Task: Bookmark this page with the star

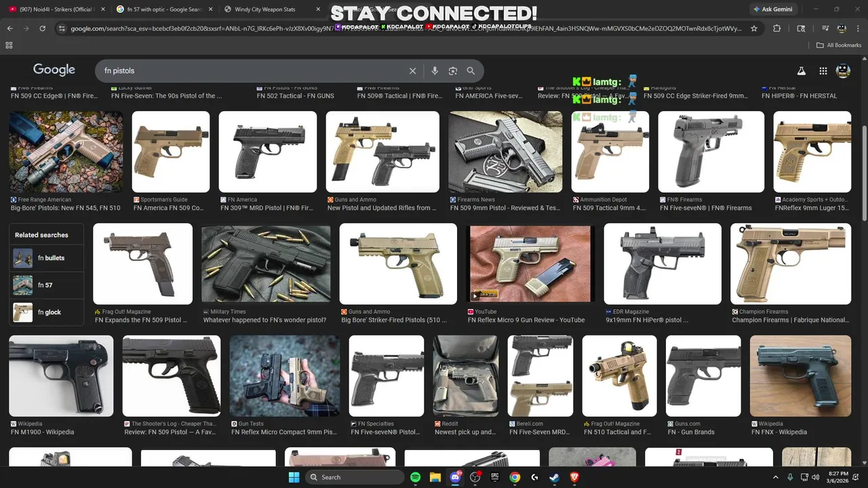Action: pyautogui.click(x=754, y=28)
